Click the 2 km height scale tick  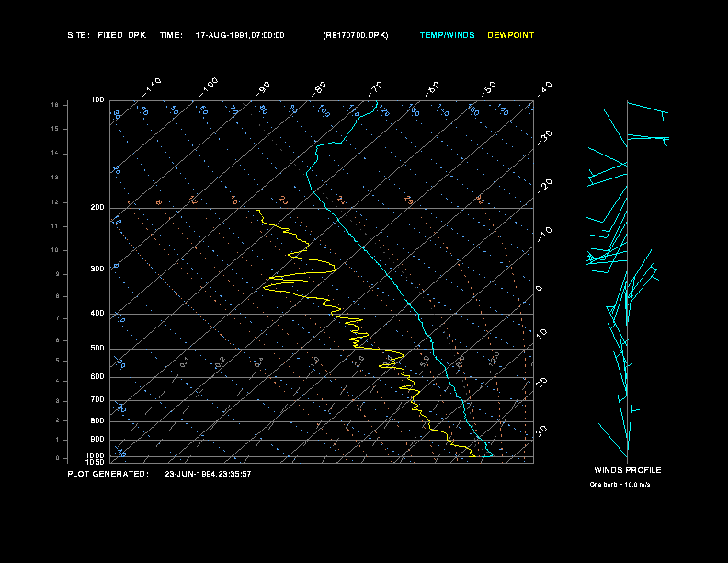(58, 420)
